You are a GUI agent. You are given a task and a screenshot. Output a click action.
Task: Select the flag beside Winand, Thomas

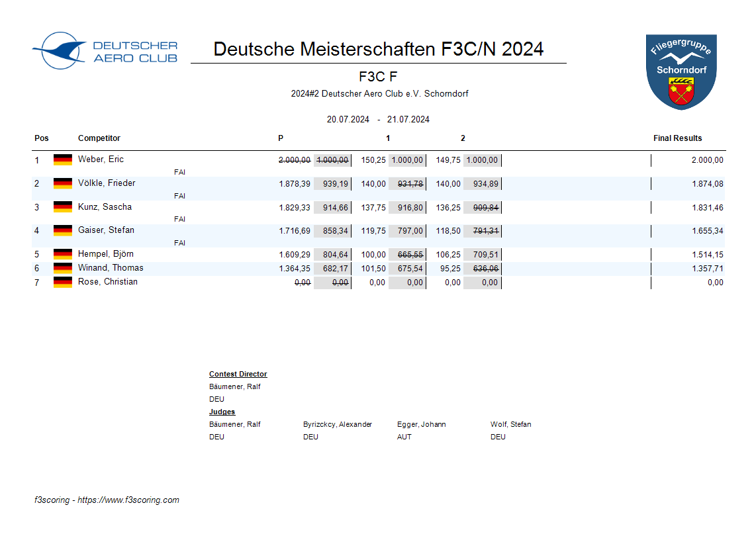(x=63, y=268)
